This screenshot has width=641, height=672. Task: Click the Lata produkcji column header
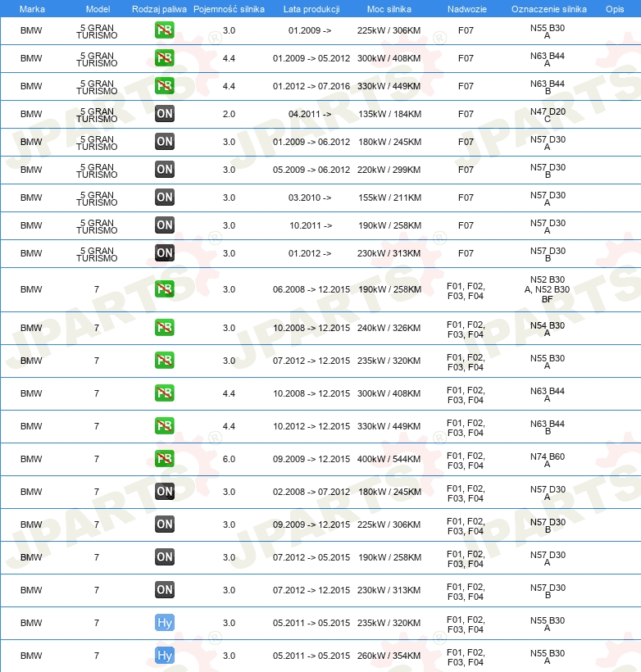coord(311,9)
